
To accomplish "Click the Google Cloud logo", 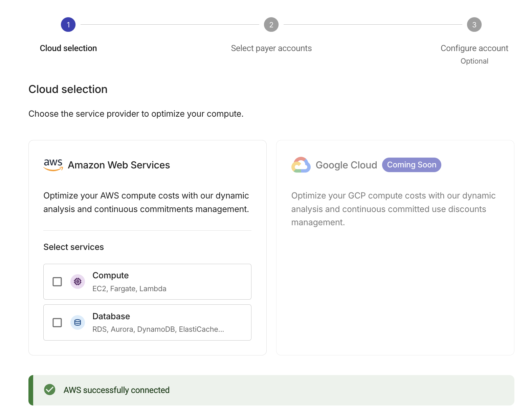I will coord(301,165).
